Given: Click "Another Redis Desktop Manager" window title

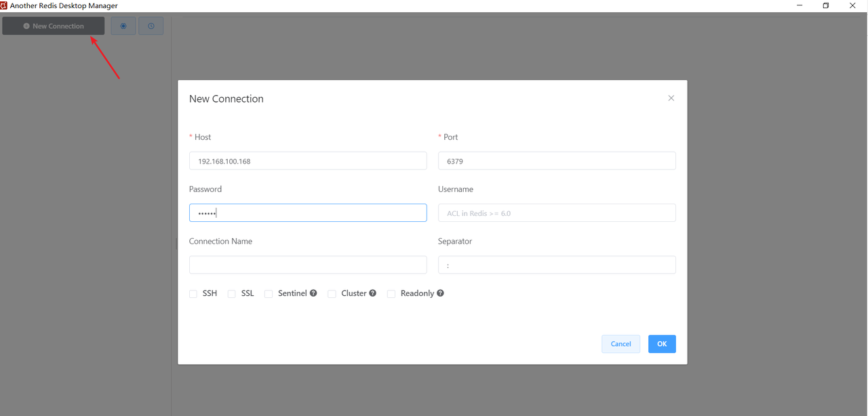Looking at the screenshot, I should click(x=64, y=5).
